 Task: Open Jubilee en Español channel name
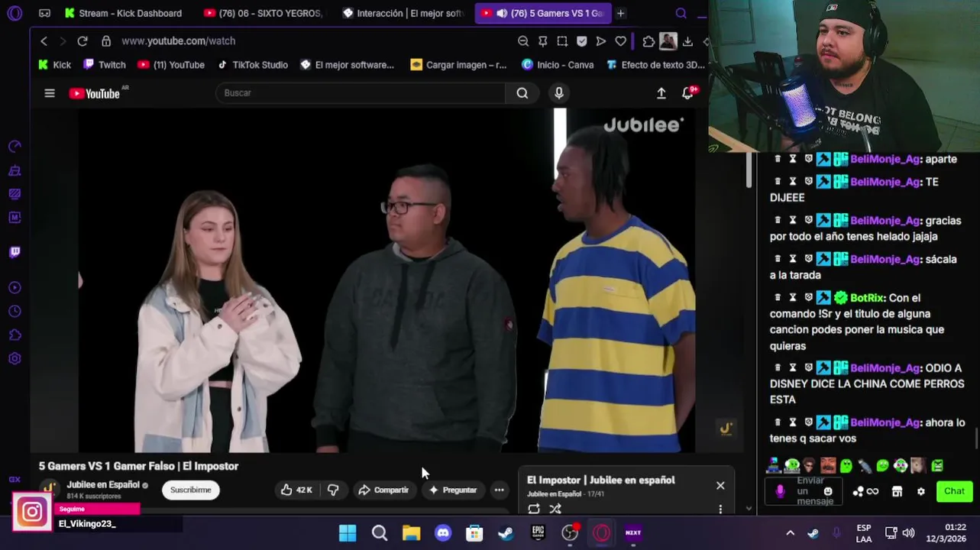click(103, 484)
